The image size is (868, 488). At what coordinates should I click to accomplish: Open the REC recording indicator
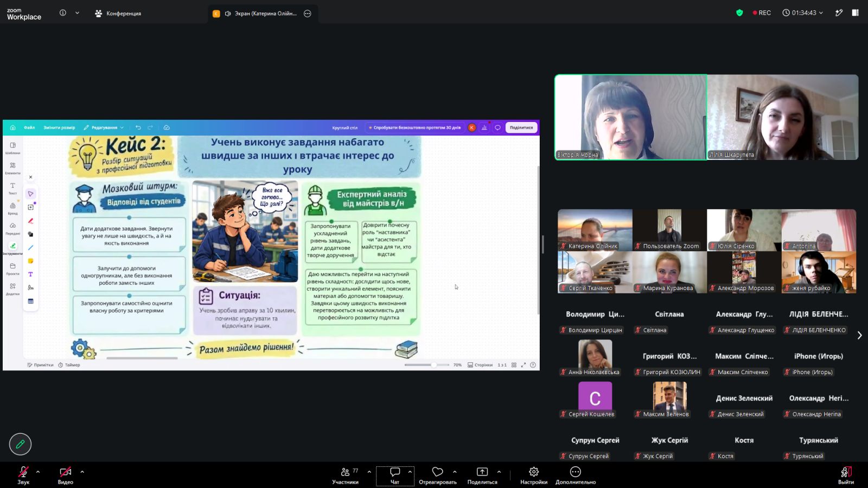pos(762,12)
